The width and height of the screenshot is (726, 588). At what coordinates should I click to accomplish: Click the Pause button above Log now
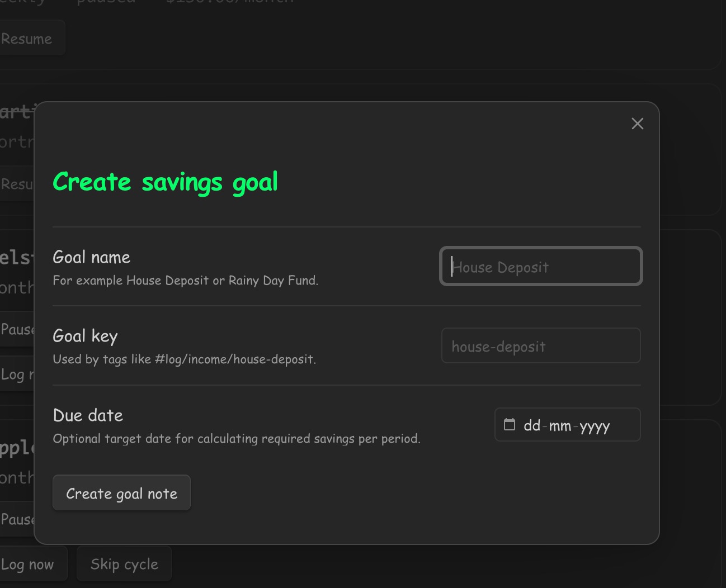tap(17, 519)
